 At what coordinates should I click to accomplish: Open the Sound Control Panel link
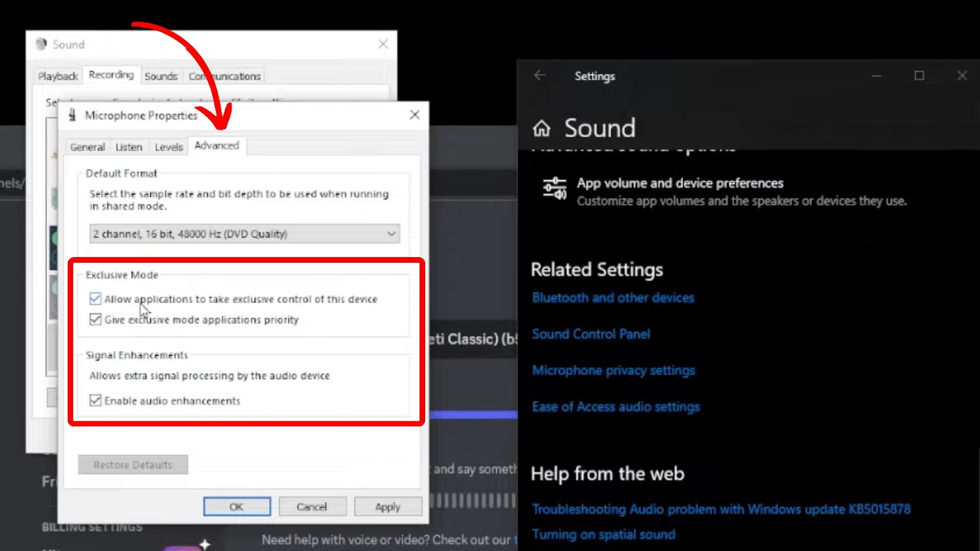(591, 334)
